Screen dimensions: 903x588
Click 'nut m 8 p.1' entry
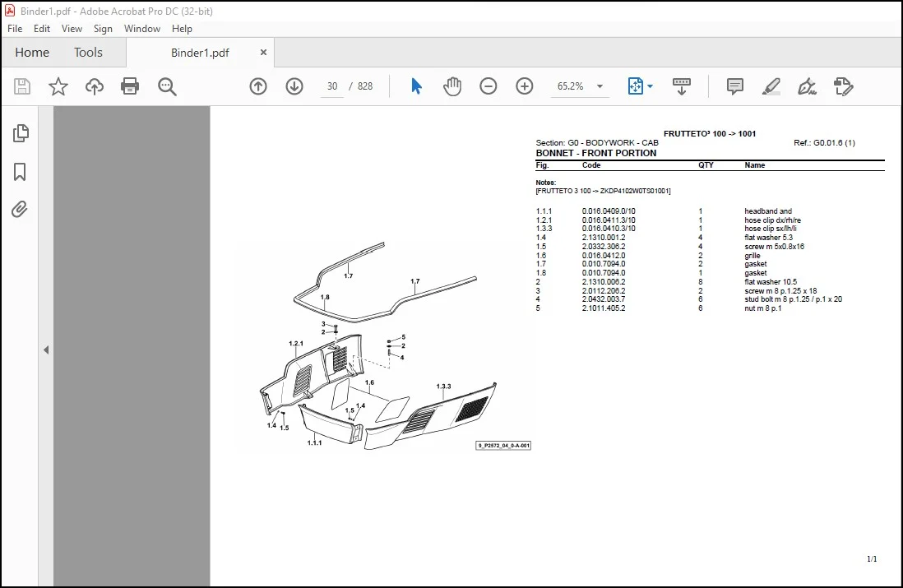763,308
